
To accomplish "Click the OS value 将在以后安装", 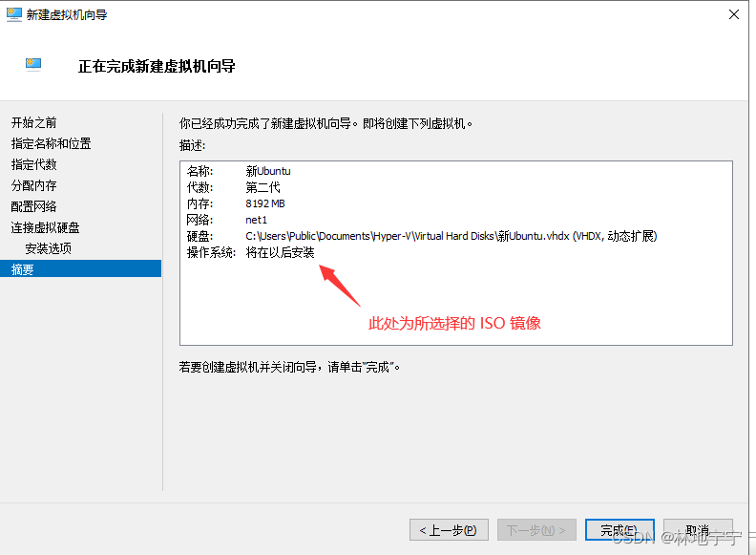I will click(x=280, y=252).
